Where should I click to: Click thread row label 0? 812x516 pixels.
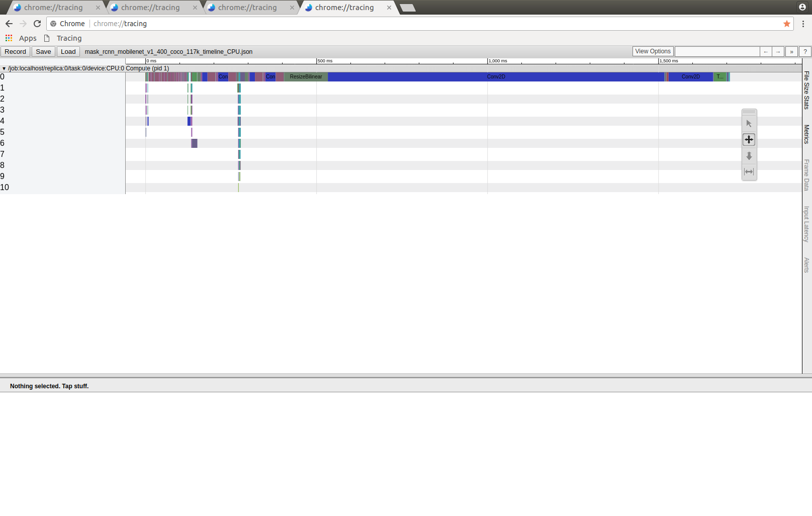(3, 77)
